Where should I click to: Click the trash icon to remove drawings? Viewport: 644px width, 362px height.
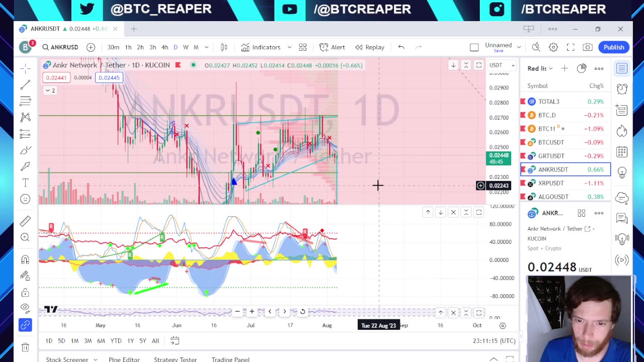coord(25,347)
